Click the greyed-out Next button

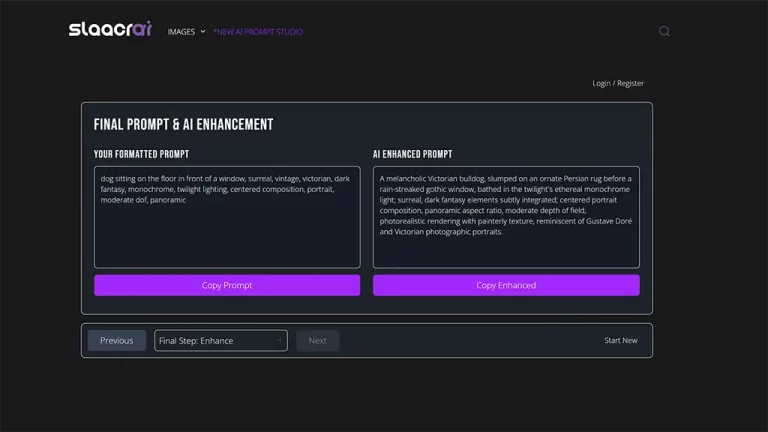pyautogui.click(x=317, y=340)
